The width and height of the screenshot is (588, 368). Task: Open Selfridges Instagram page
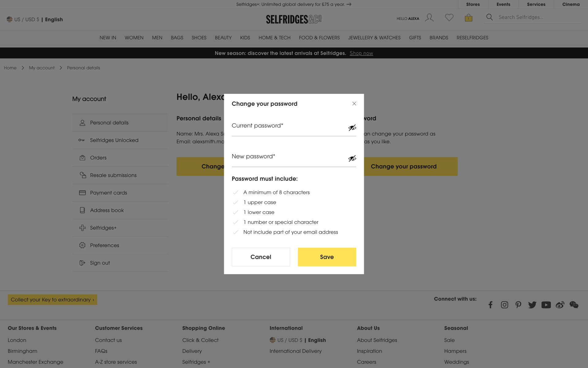pos(504,305)
